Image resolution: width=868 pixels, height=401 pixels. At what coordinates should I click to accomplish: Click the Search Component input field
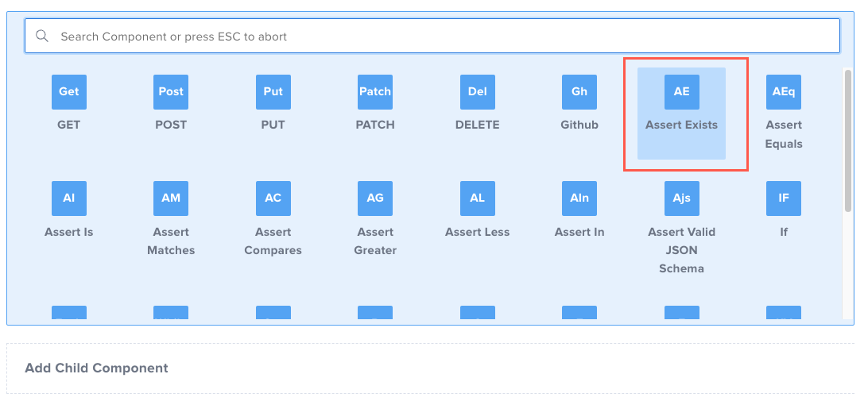445,37
